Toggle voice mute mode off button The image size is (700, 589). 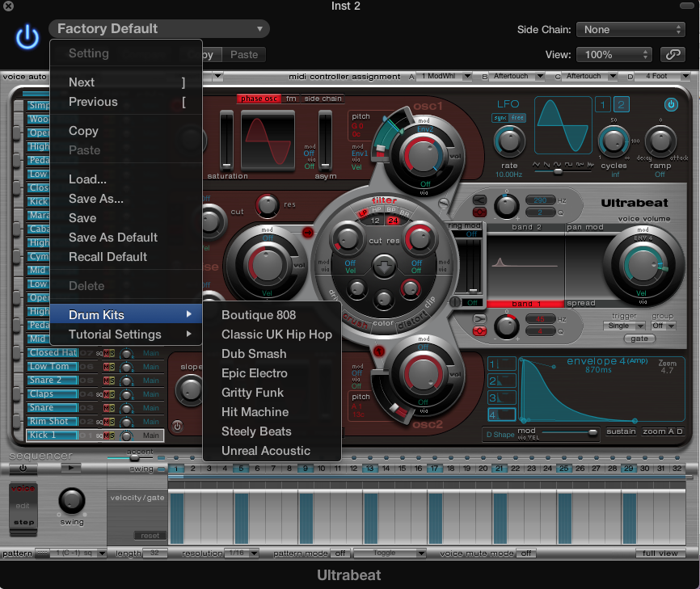pyautogui.click(x=526, y=553)
